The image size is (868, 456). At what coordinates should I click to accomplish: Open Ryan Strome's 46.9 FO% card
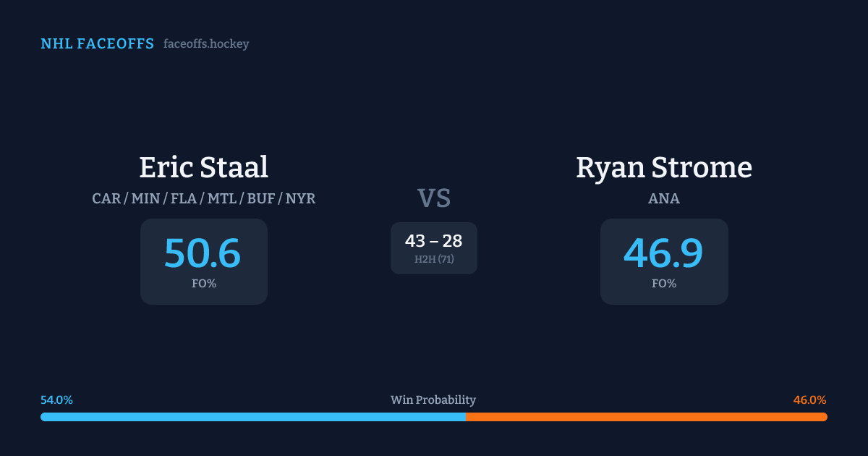[663, 261]
